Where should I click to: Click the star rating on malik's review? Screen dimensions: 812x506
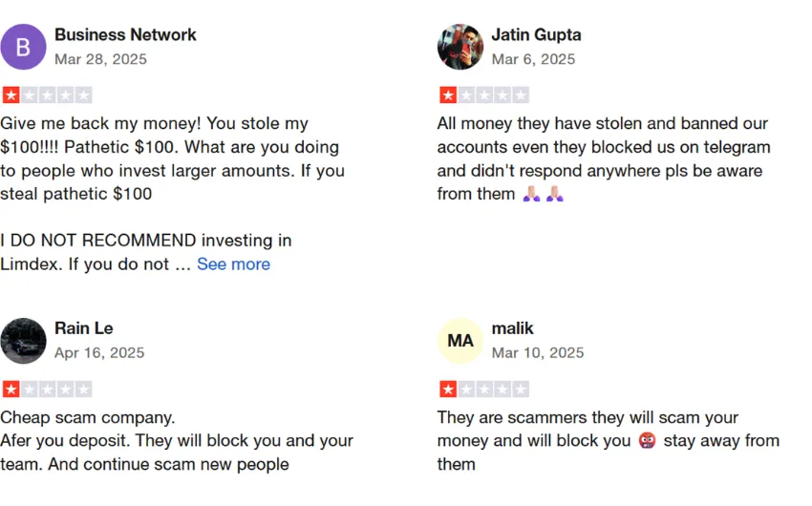tap(484, 390)
